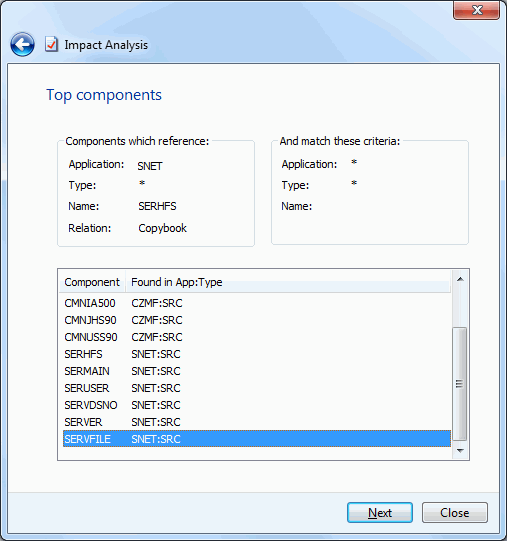Sort by the Component column header

(92, 282)
